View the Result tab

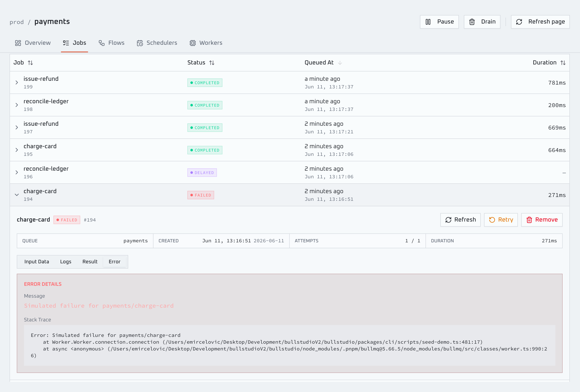90,262
